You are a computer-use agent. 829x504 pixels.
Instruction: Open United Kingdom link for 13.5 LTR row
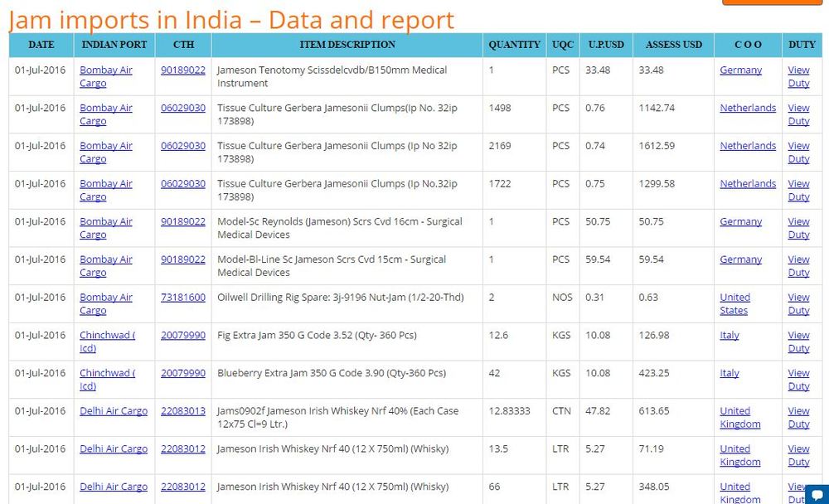tap(739, 455)
